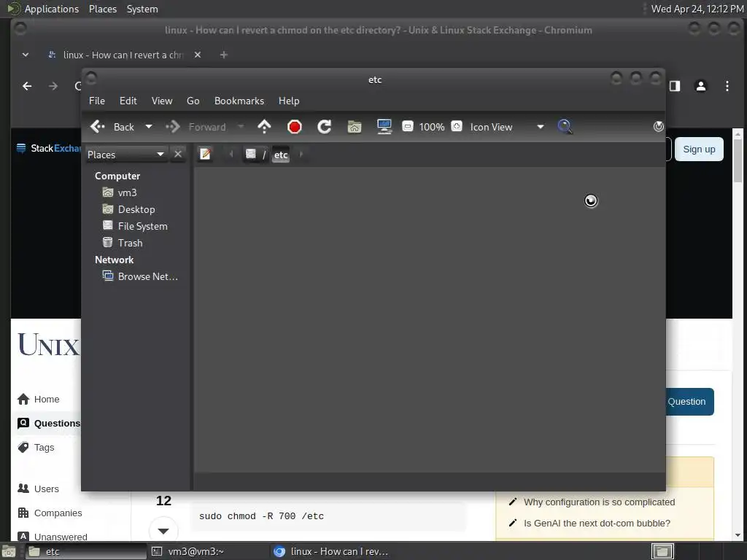This screenshot has width=747, height=560.
Task: Open File System in sidebar
Action: pos(142,226)
